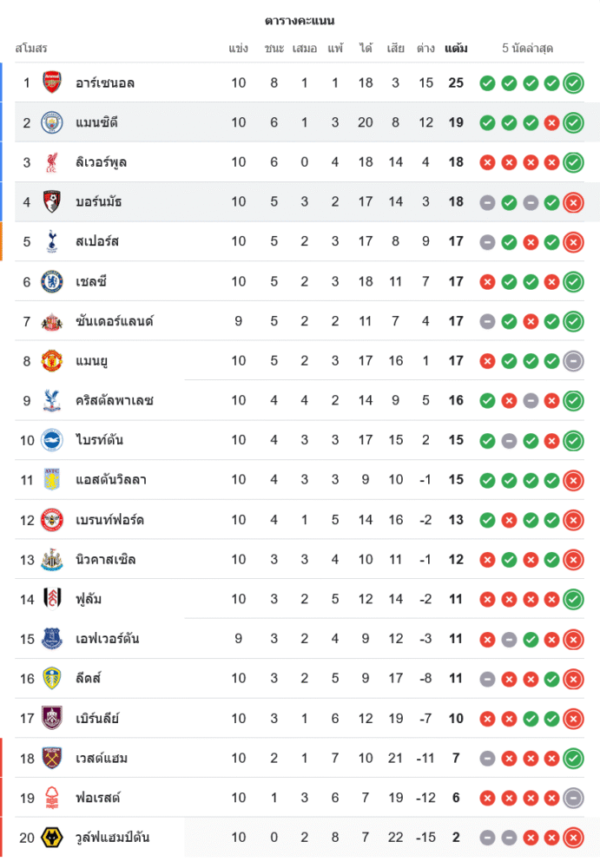This screenshot has height=868, width=600.
Task: Click Bournemouth's latest loss result icon
Action: pos(573,202)
